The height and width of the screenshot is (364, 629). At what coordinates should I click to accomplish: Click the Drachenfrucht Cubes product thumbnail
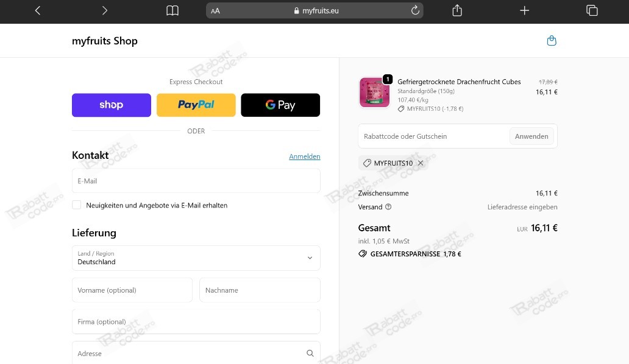(374, 93)
